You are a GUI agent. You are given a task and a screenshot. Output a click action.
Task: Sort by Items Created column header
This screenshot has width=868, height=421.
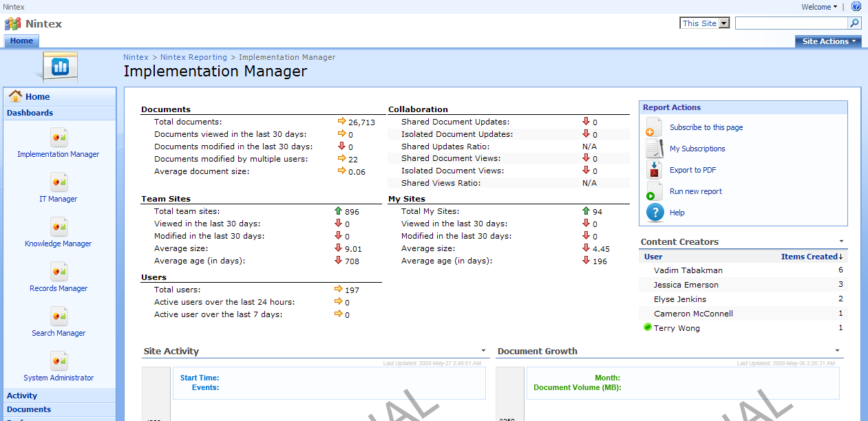(811, 257)
